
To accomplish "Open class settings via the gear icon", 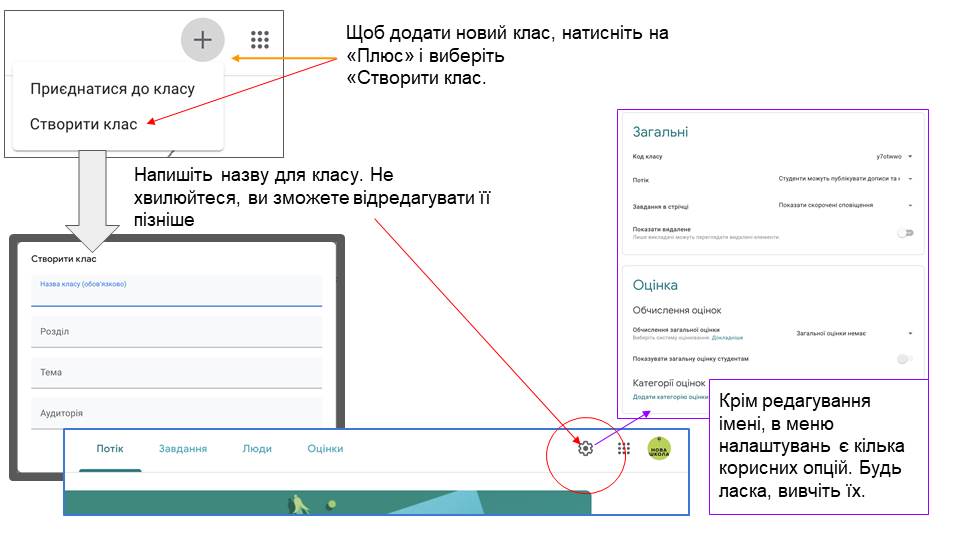I will pyautogui.click(x=585, y=449).
